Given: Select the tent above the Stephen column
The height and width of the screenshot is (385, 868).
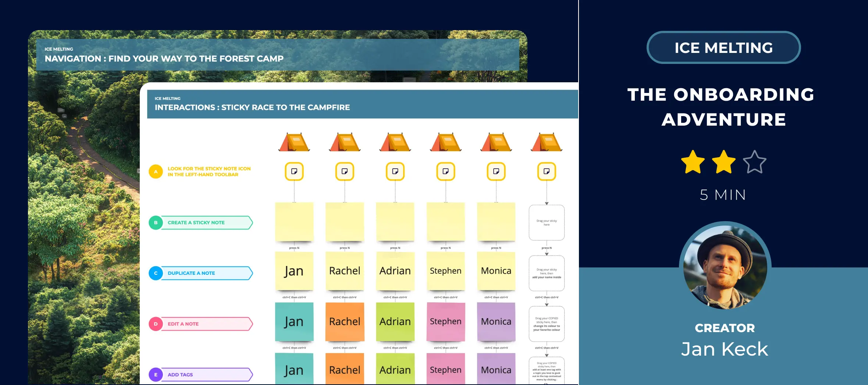Looking at the screenshot, I should pos(445,143).
